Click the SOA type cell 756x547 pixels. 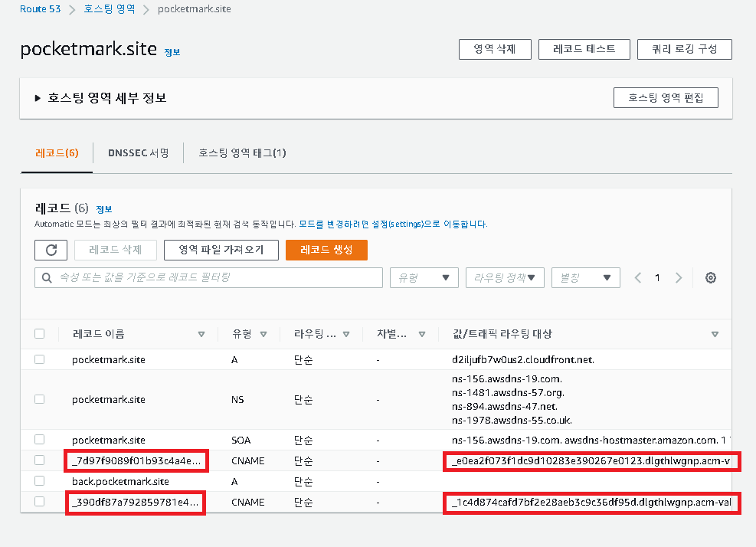[241, 440]
